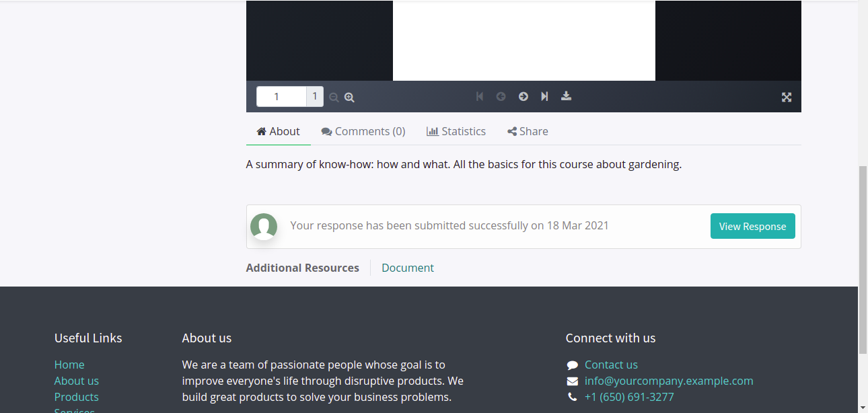Viewport: 868px width, 413px height.
Task: Advance to next page arrow icon
Action: pos(523,96)
